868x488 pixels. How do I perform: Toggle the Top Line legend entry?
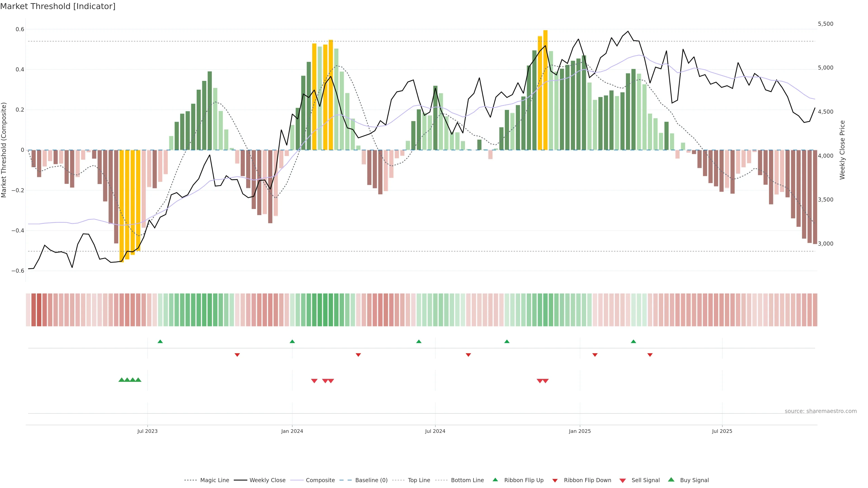pos(419,480)
